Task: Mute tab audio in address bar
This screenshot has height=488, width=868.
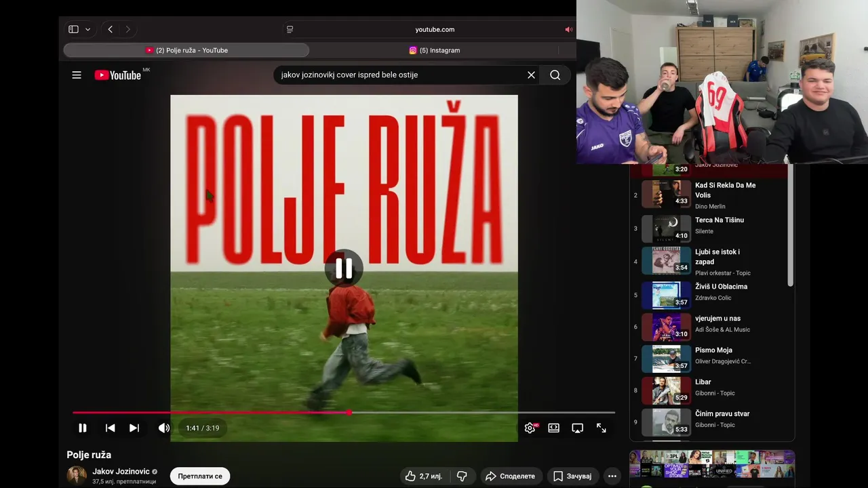Action: 568,29
